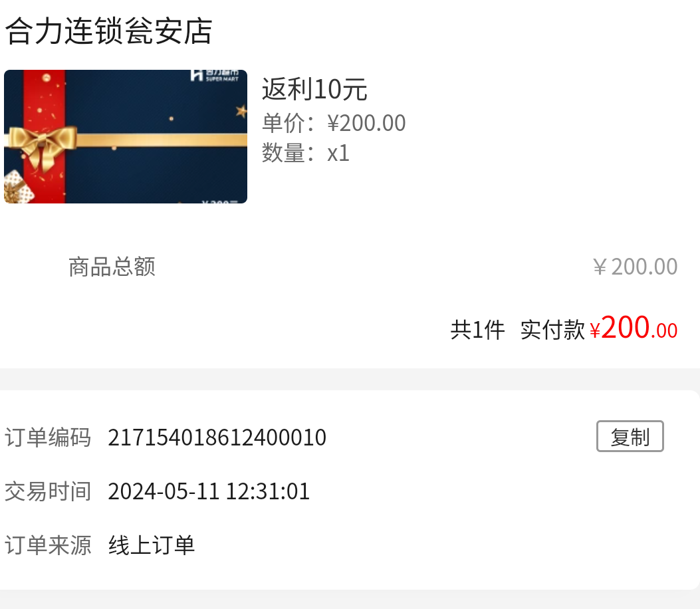Select the 订单编码 label

pos(48,437)
